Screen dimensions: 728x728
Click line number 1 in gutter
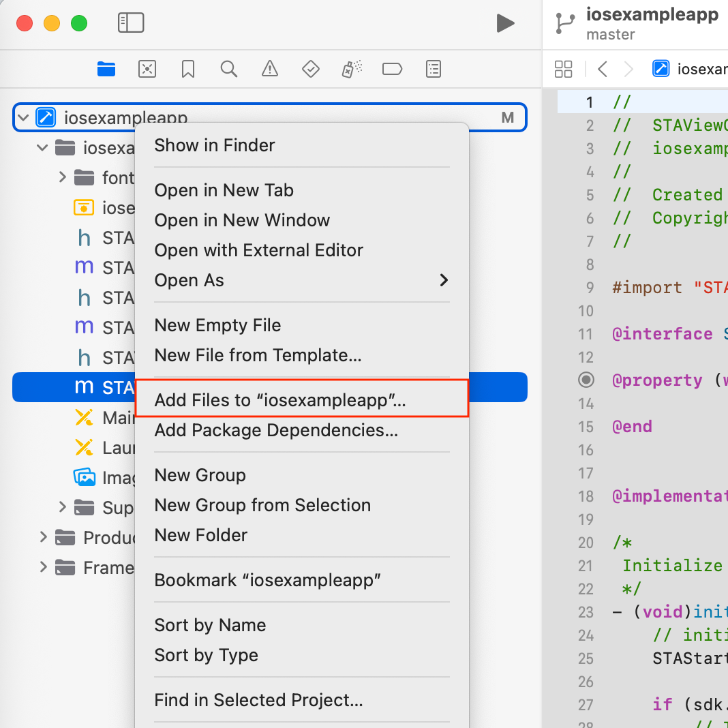pos(589,102)
